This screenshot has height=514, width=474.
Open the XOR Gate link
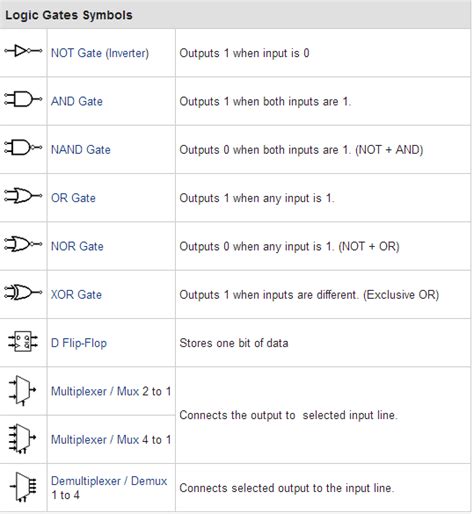click(x=76, y=295)
